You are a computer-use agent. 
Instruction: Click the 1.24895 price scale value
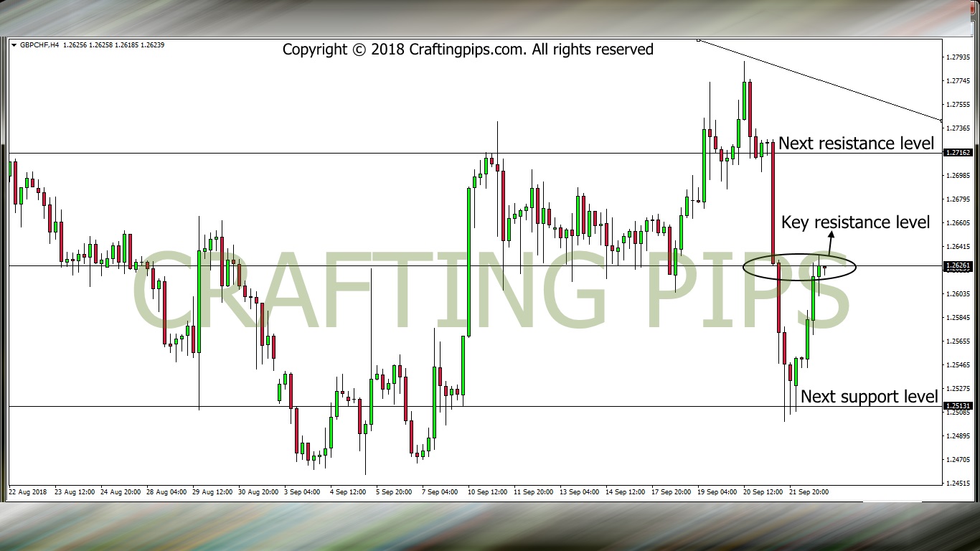point(959,435)
